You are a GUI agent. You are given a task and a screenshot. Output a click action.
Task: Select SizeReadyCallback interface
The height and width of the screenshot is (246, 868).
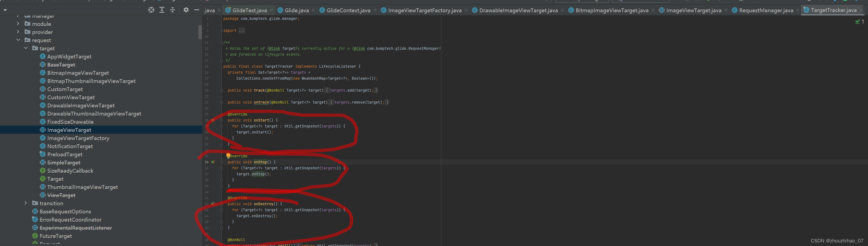pyautogui.click(x=70, y=171)
